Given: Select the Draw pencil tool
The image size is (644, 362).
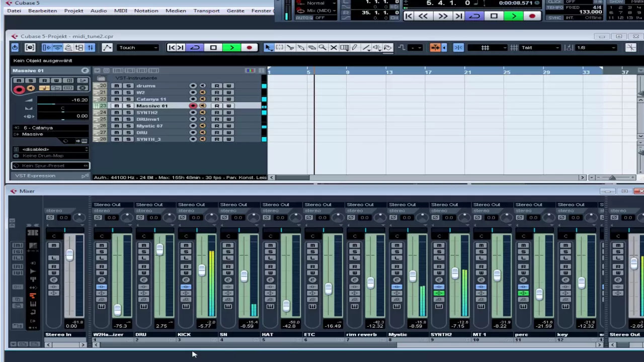Looking at the screenshot, I should (x=355, y=47).
